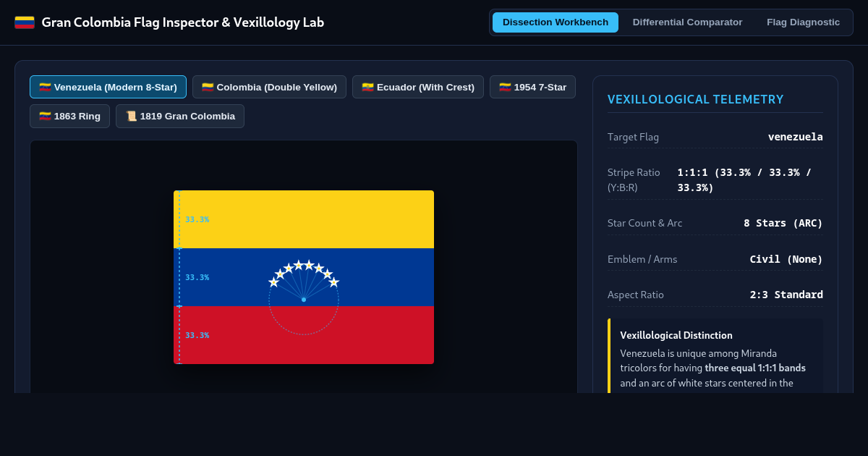Click the Gran Colombia flag logo icon
868x456 pixels.
(25, 22)
